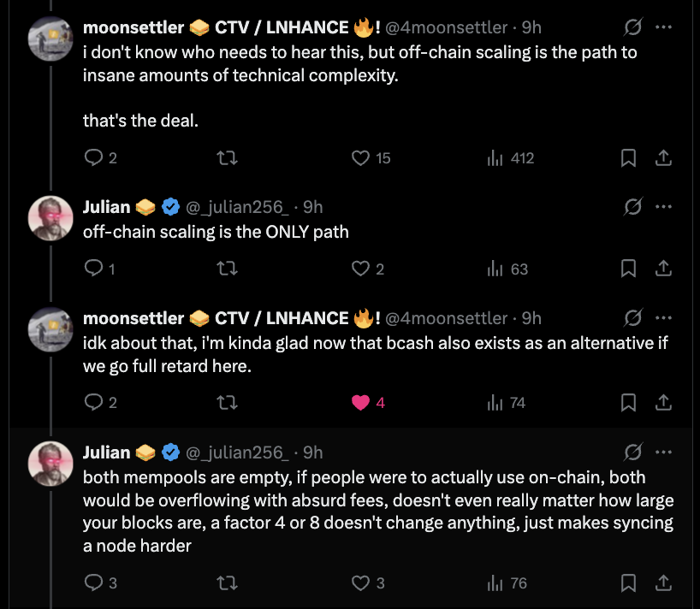Reply to the bcash alternative tweet
The image size is (700, 609).
(94, 403)
